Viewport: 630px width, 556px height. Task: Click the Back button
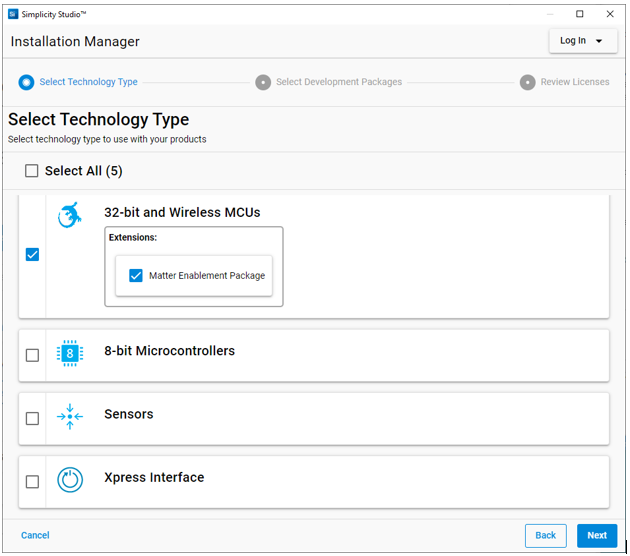tap(546, 536)
